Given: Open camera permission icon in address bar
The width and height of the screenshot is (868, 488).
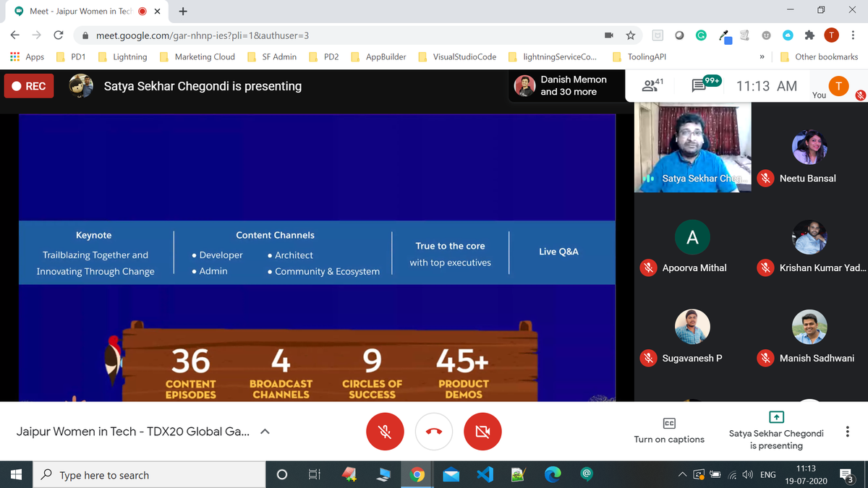Looking at the screenshot, I should coord(609,35).
